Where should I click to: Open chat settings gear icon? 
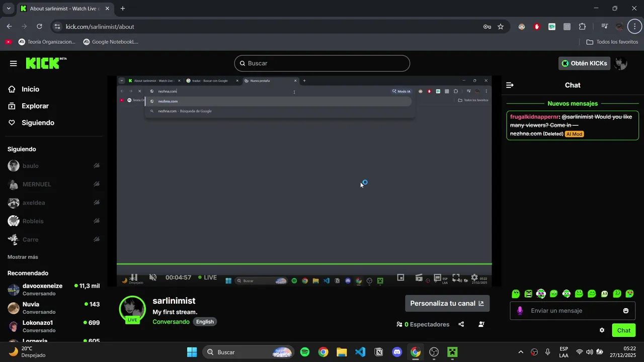coord(602,330)
